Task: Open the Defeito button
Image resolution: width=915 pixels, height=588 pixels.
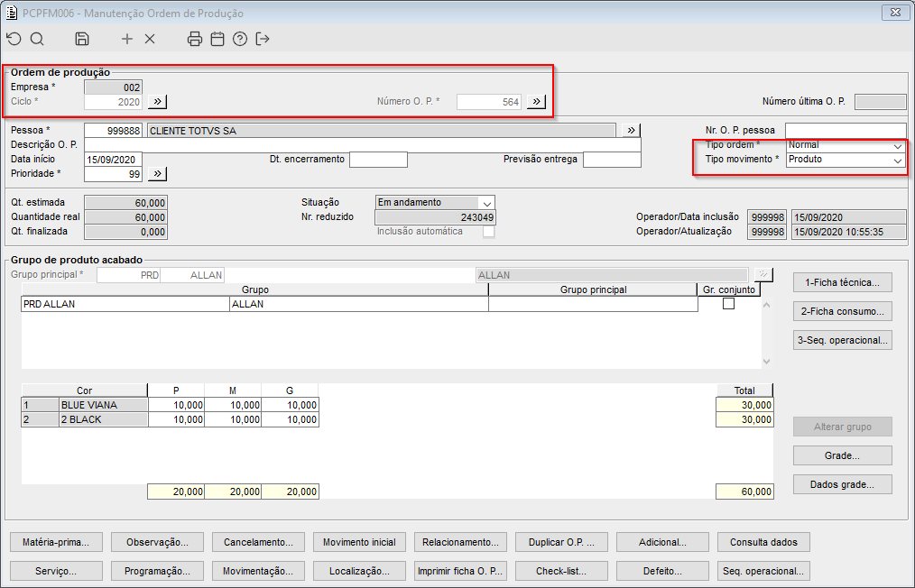Action: (662, 571)
